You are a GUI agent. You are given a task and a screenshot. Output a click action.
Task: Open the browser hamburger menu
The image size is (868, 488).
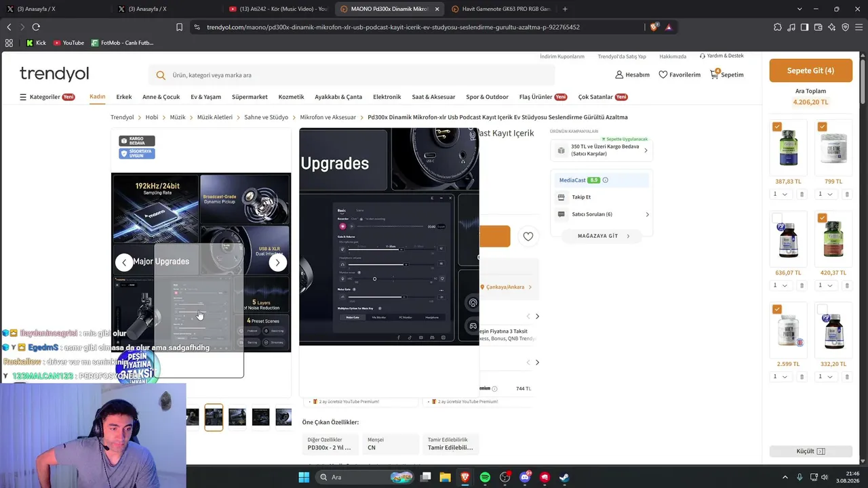tap(859, 27)
